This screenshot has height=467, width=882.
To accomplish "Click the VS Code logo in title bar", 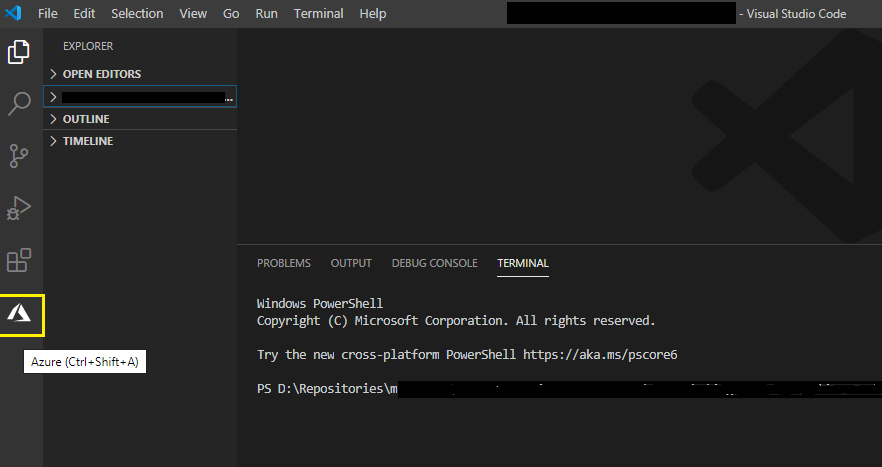I will (x=13, y=13).
